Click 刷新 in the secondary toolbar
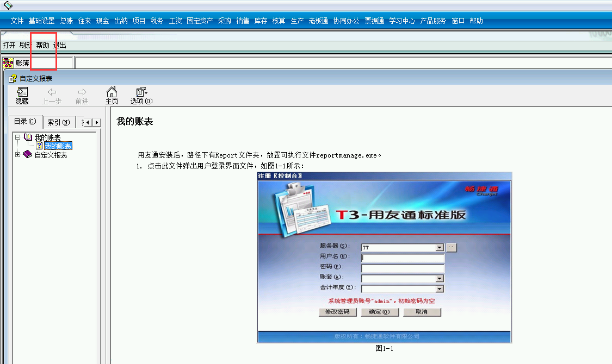The width and height of the screenshot is (612, 364). pyautogui.click(x=26, y=45)
